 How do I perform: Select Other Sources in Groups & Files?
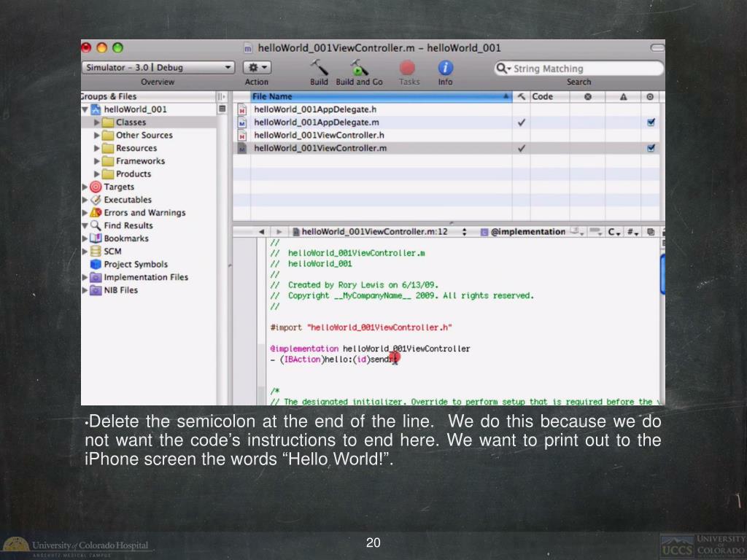144,135
